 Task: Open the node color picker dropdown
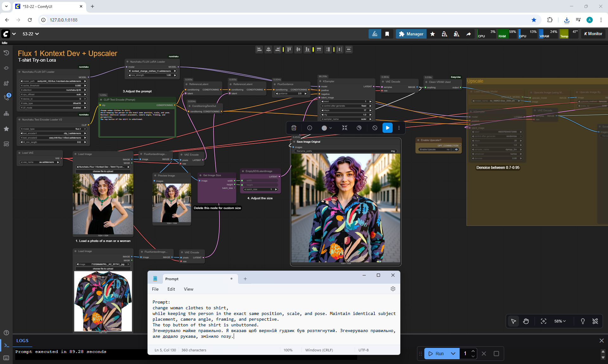[x=330, y=128]
